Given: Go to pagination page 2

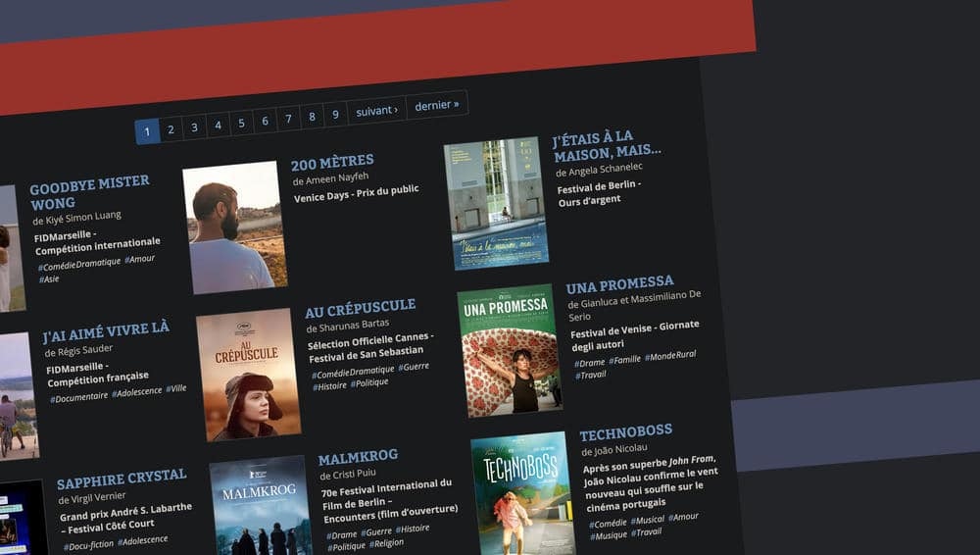Looking at the screenshot, I should tap(171, 129).
